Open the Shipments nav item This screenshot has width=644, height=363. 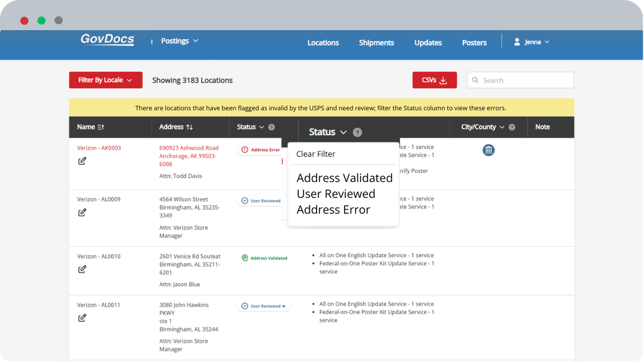(376, 43)
